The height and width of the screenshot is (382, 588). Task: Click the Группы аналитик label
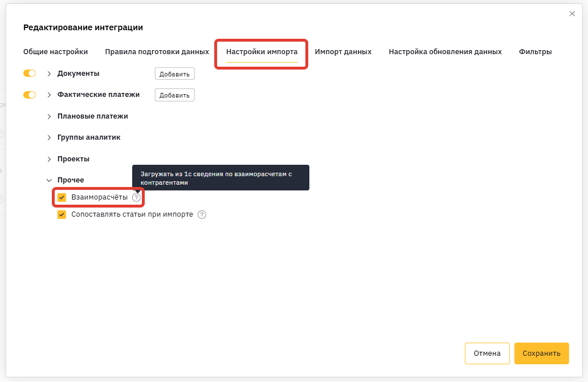click(89, 138)
